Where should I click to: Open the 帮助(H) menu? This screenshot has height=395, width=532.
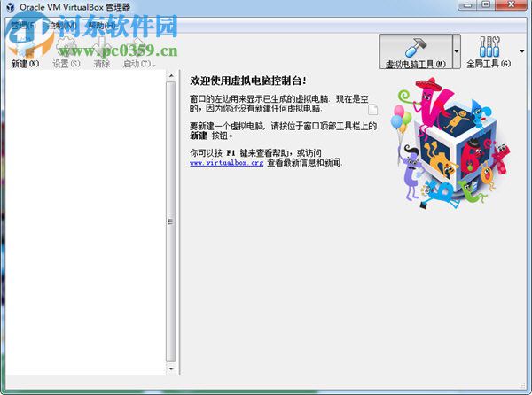pyautogui.click(x=101, y=26)
